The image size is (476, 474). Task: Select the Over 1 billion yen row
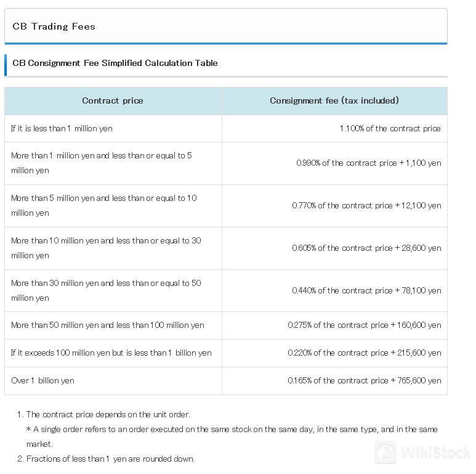tap(226, 381)
